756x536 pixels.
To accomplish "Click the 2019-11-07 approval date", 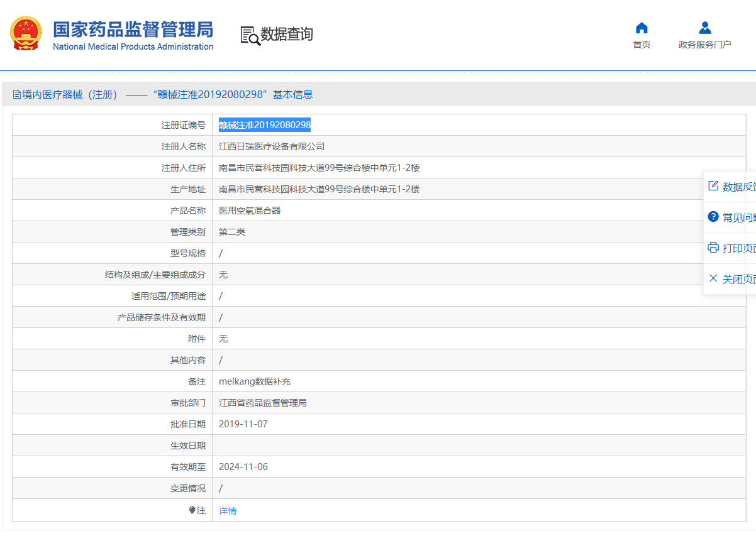I will pyautogui.click(x=243, y=424).
